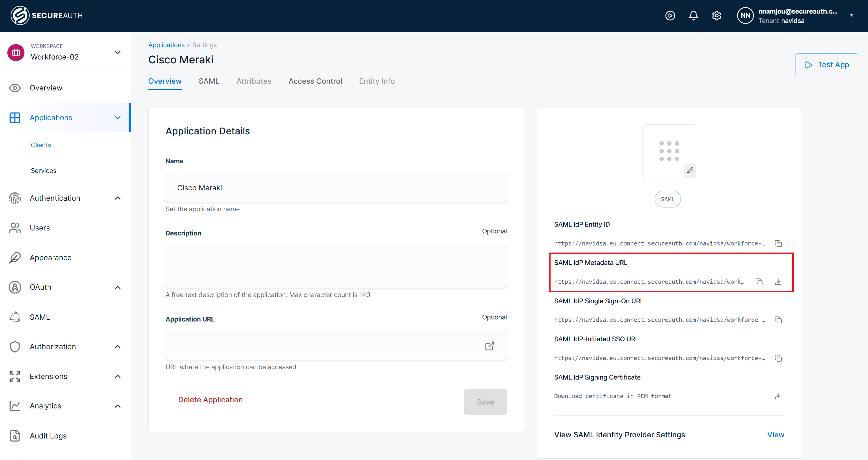Open Services under Applications

tap(43, 171)
